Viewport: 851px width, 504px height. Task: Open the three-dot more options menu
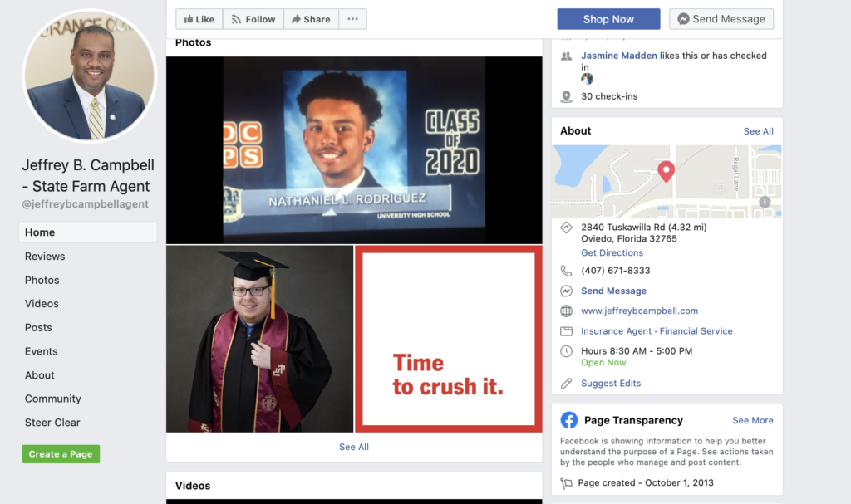(x=352, y=19)
